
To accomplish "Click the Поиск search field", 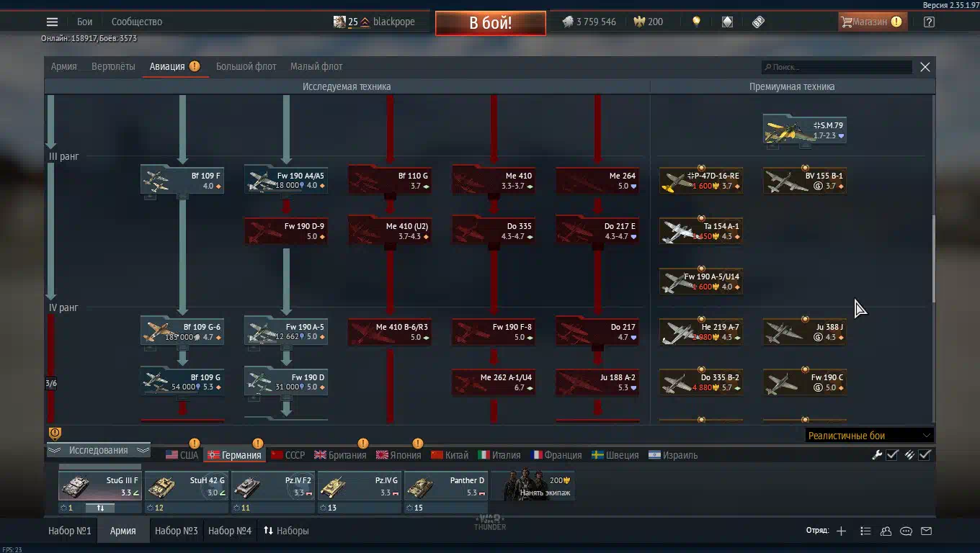I will pyautogui.click(x=837, y=67).
